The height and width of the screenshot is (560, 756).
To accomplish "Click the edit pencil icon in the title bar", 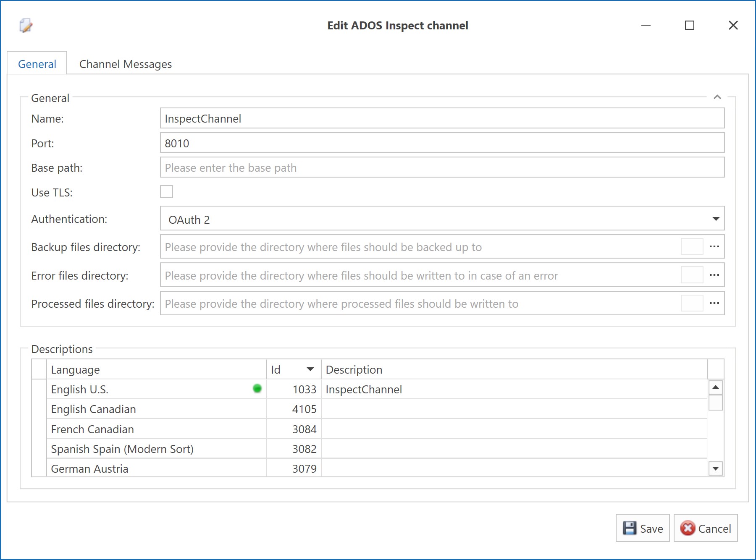I will [x=25, y=26].
